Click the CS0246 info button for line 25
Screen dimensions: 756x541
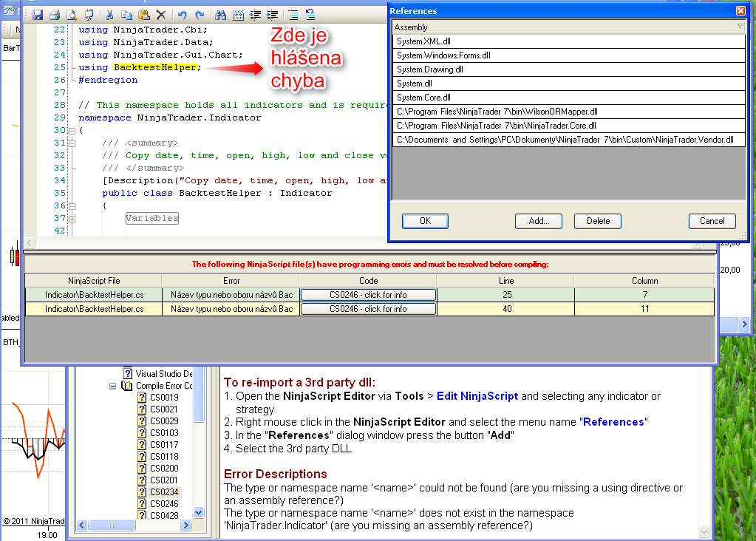coord(368,294)
